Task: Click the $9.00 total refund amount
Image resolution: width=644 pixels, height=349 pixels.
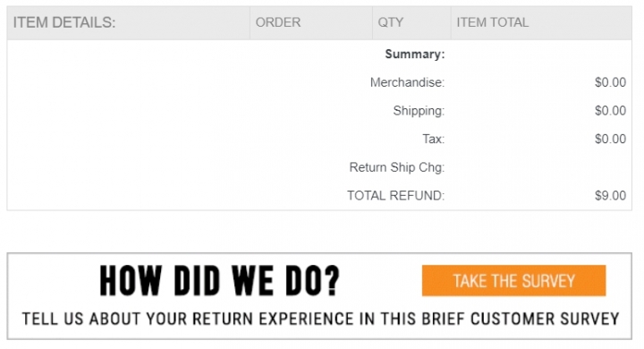Action: click(610, 195)
